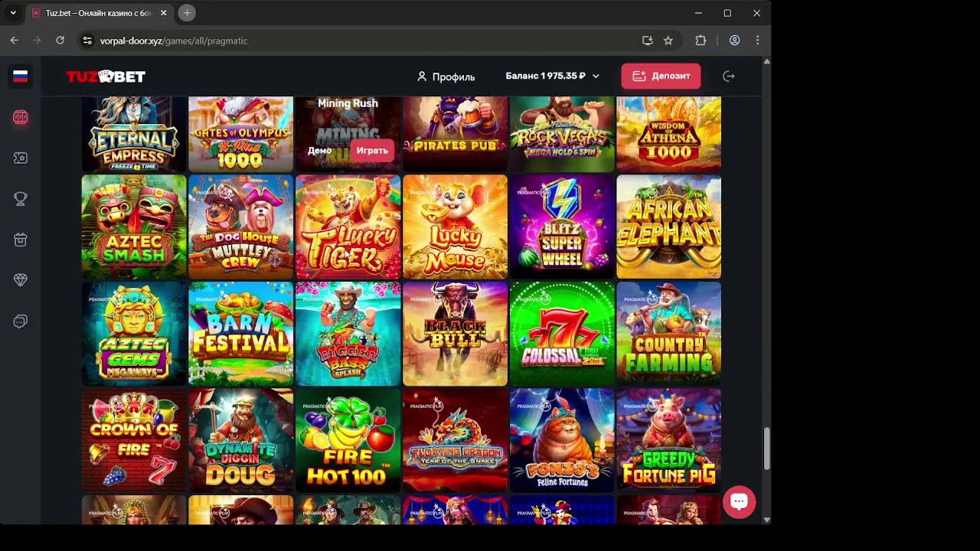Open the Aztec Smash game

click(134, 227)
